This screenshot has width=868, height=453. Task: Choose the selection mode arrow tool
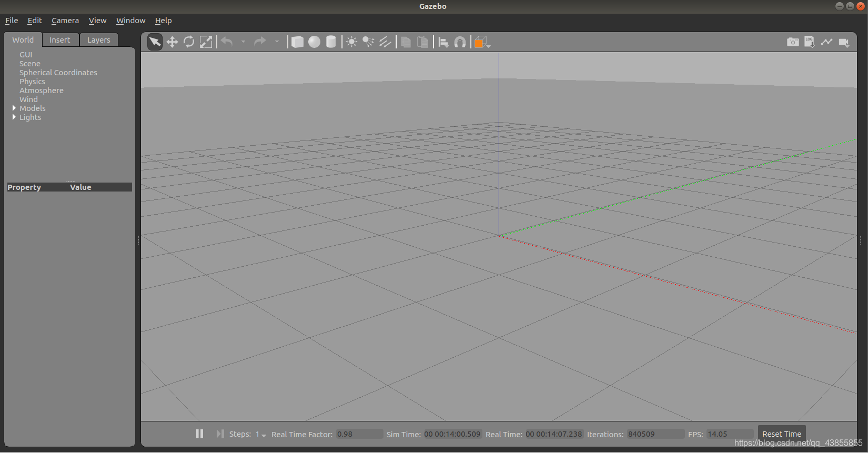point(155,42)
